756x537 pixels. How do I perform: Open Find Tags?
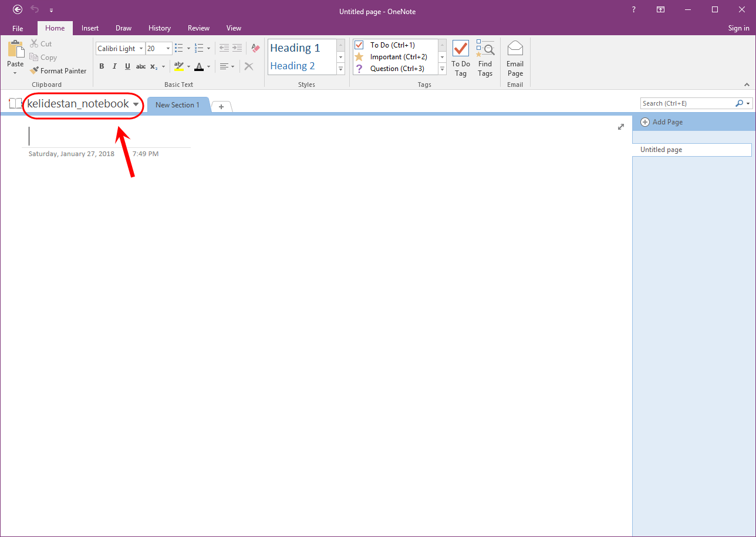pos(485,58)
